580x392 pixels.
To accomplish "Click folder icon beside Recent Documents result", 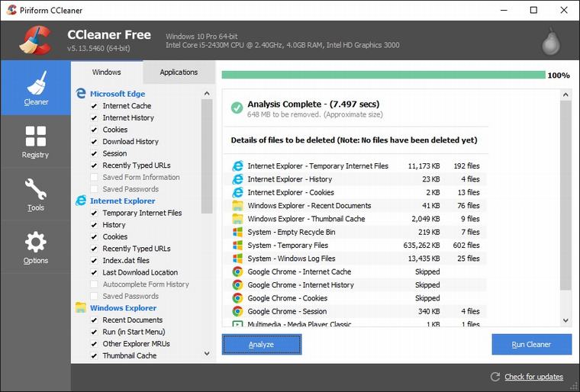I will pos(237,206).
